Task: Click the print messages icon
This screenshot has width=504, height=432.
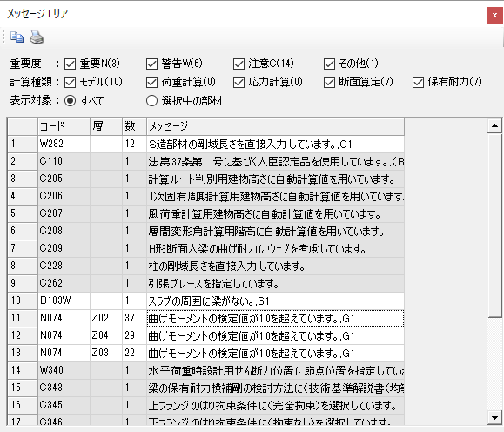Action: click(x=37, y=37)
